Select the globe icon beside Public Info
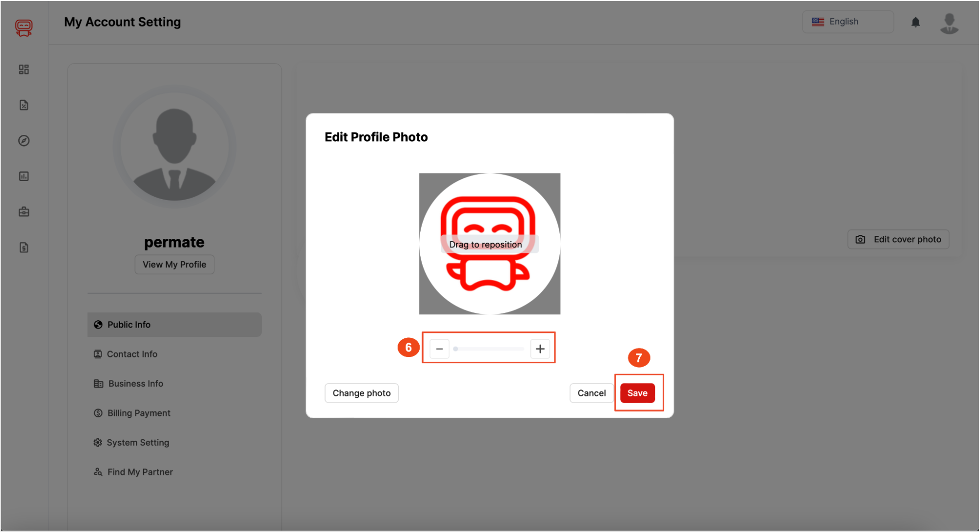This screenshot has height=532, width=980. click(x=98, y=324)
